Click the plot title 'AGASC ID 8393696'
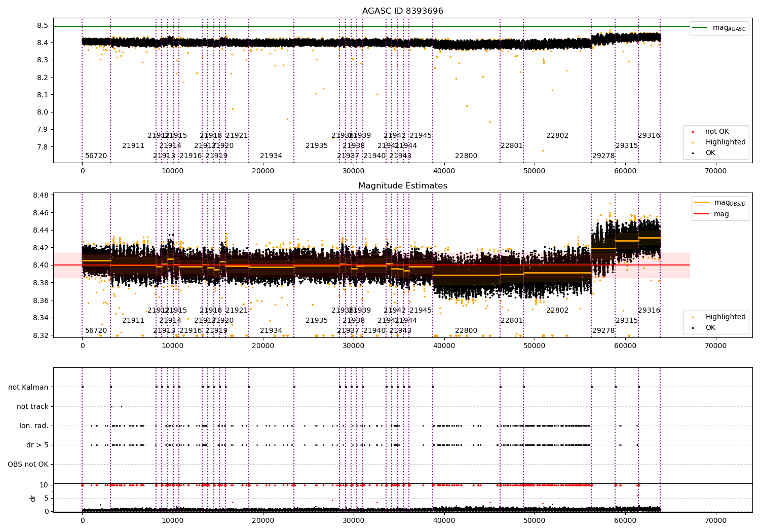 pos(402,11)
